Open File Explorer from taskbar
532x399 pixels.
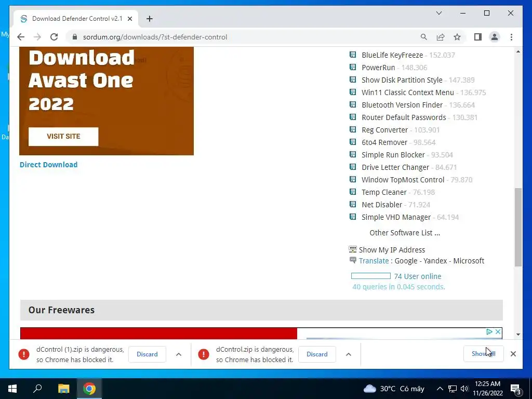coord(63,389)
